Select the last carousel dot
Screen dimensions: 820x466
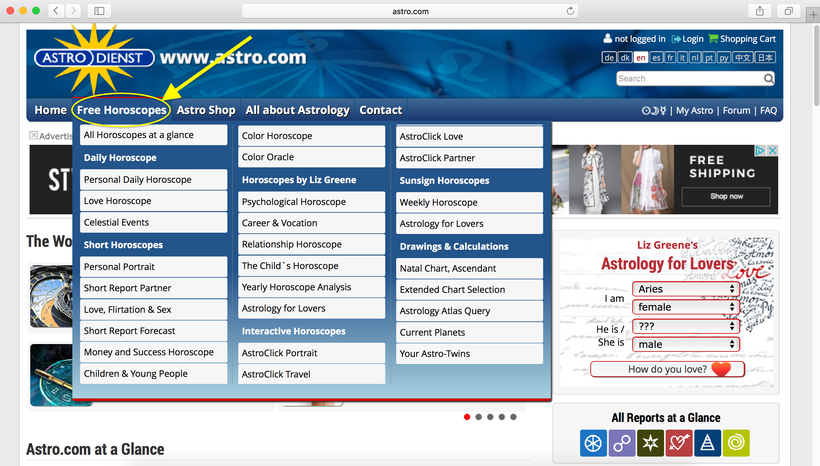(514, 417)
